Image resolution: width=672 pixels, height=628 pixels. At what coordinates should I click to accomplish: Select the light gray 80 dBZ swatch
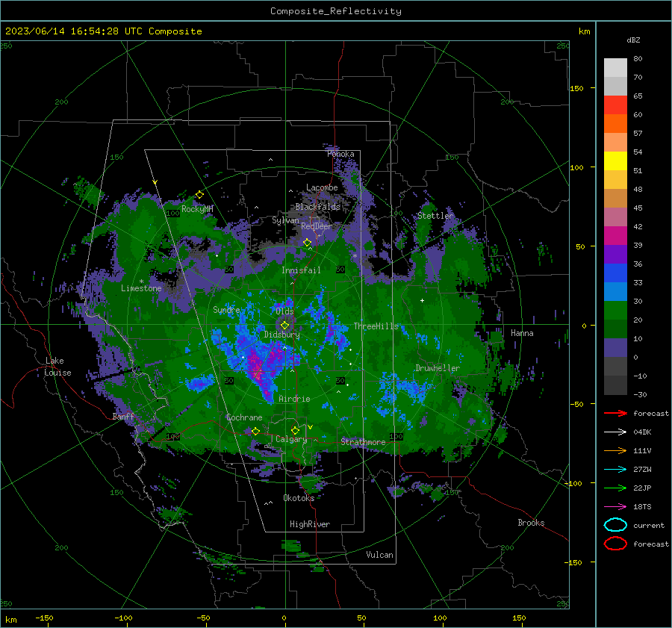coord(615,68)
